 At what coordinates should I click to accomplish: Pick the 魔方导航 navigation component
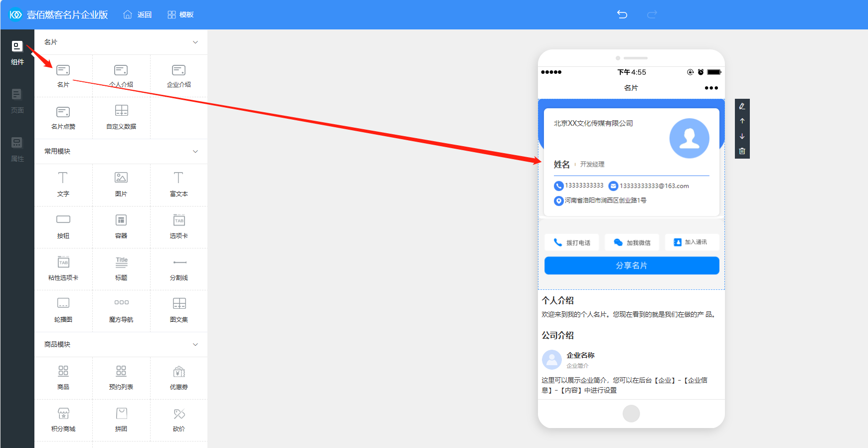121,309
